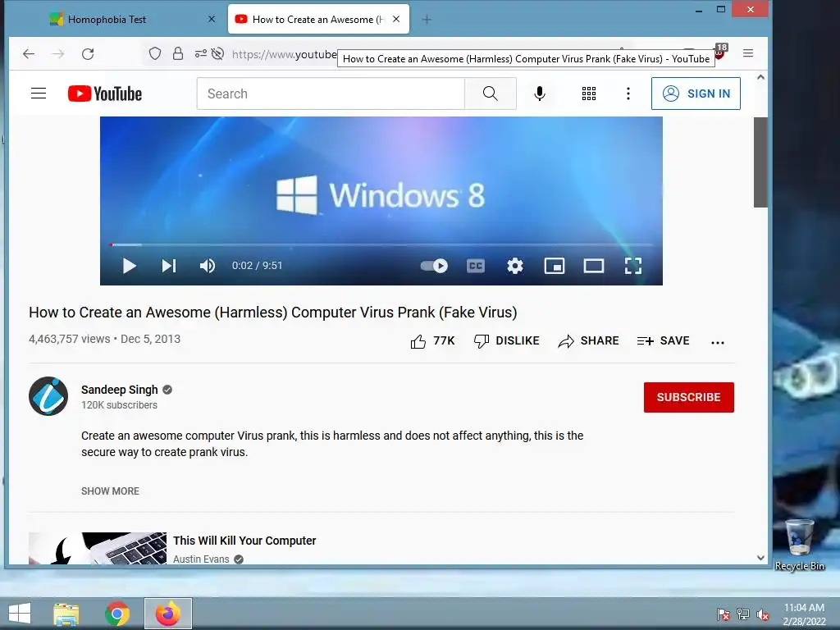This screenshot has height=630, width=840.
Task: Close the Homophobia Test tab
Action: [x=212, y=20]
